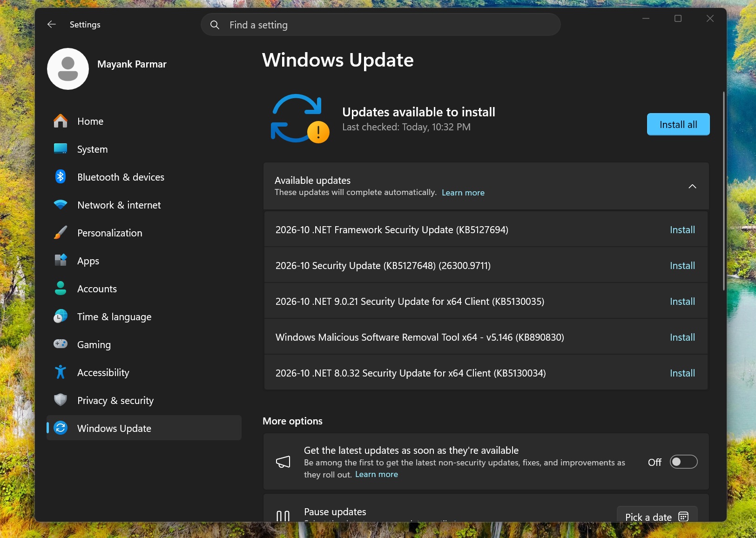The image size is (756, 538).
Task: Click the search magnifier icon
Action: pyautogui.click(x=215, y=25)
